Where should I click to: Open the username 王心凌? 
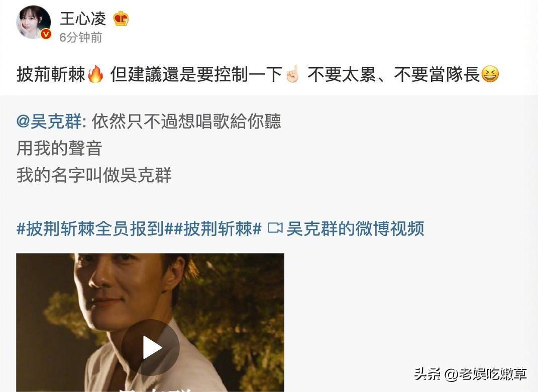coord(83,19)
